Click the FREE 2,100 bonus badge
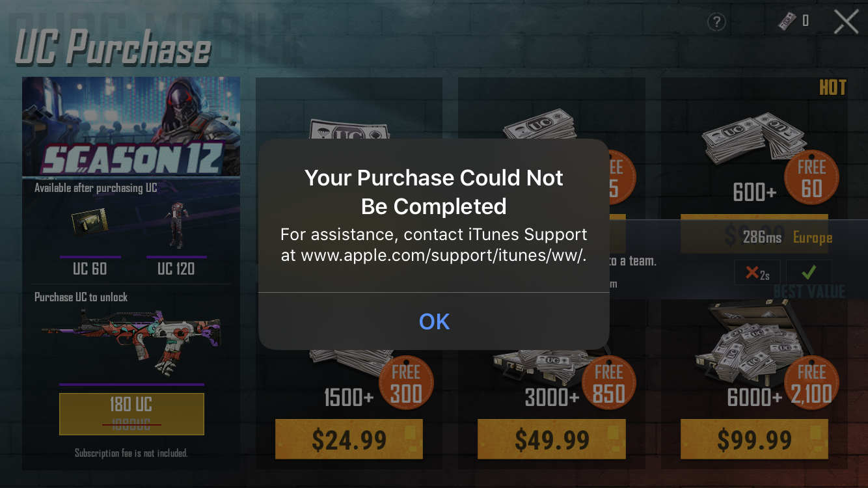This screenshot has height=488, width=868. click(x=811, y=383)
